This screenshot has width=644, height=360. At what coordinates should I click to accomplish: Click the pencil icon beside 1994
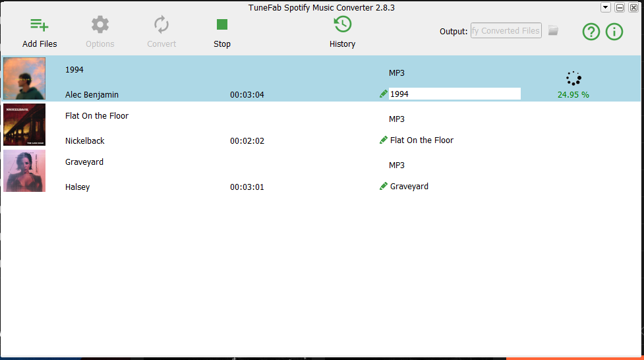click(x=384, y=94)
